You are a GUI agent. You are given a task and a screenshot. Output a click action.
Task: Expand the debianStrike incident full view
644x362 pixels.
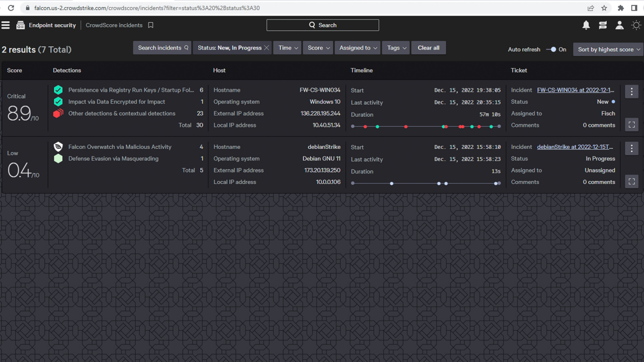632,181
